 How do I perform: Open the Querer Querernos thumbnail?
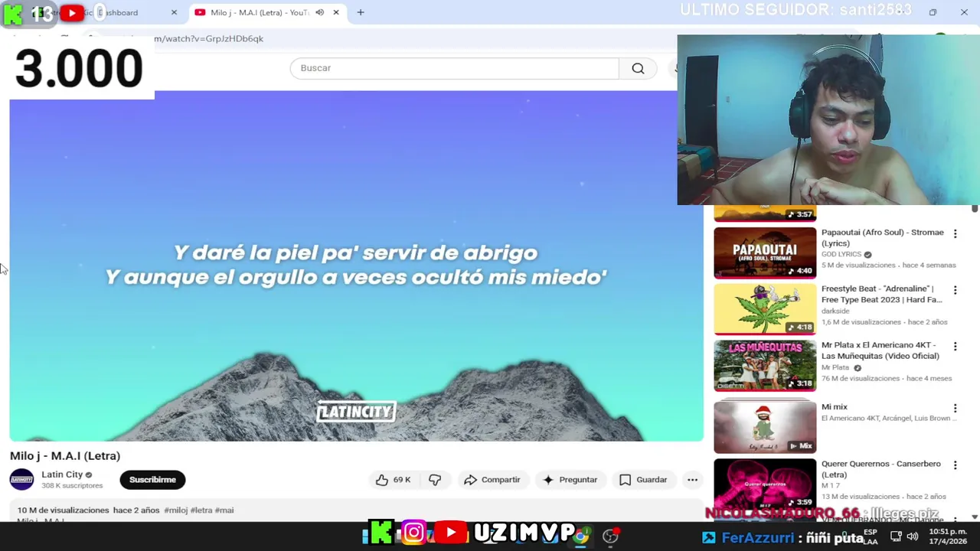point(765,484)
